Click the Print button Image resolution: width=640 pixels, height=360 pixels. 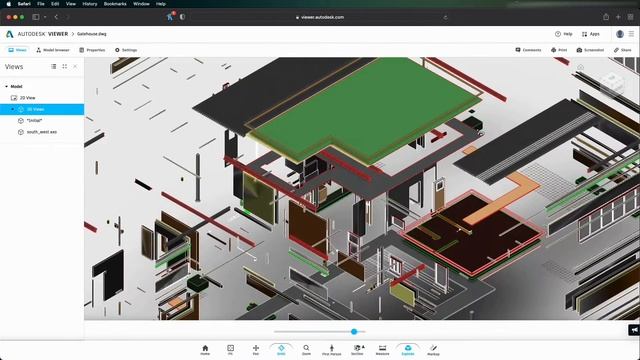tap(559, 50)
